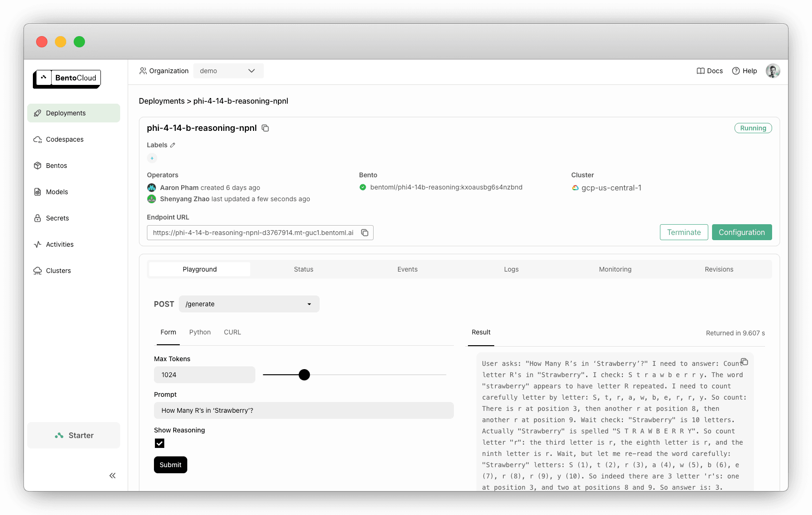
Task: Open the Configuration button
Action: 742,232
